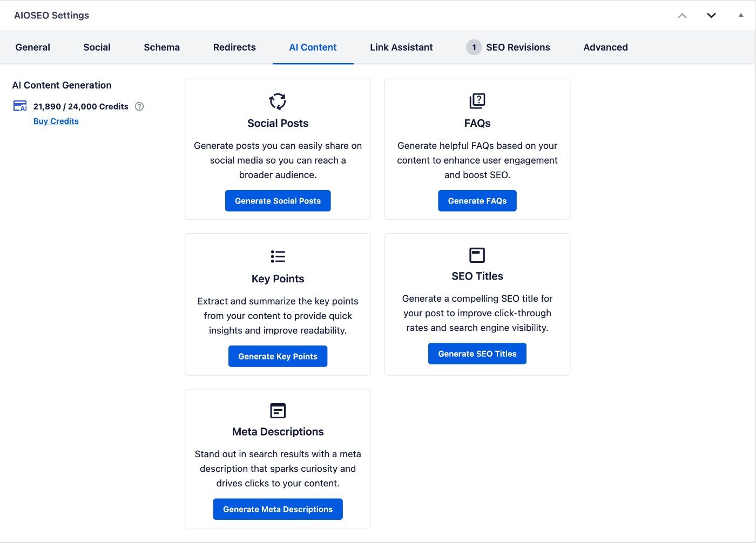Open the Schema tab
The width and height of the screenshot is (756, 543).
click(162, 47)
